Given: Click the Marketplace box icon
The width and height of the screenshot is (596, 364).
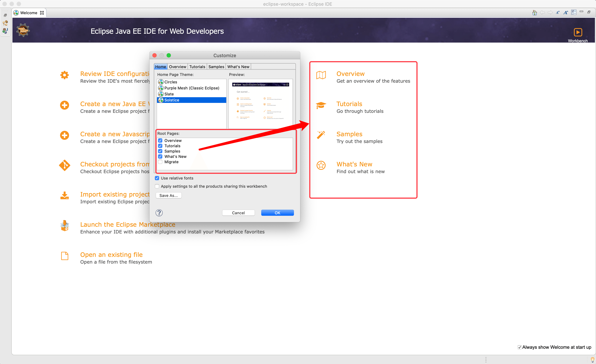Looking at the screenshot, I should [65, 226].
